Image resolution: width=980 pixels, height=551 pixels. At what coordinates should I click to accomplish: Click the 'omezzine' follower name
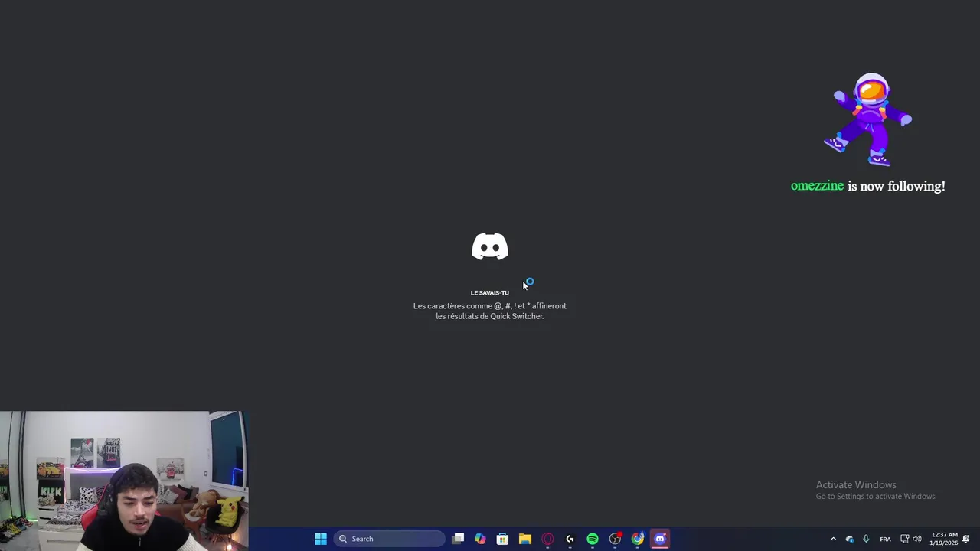pos(817,186)
